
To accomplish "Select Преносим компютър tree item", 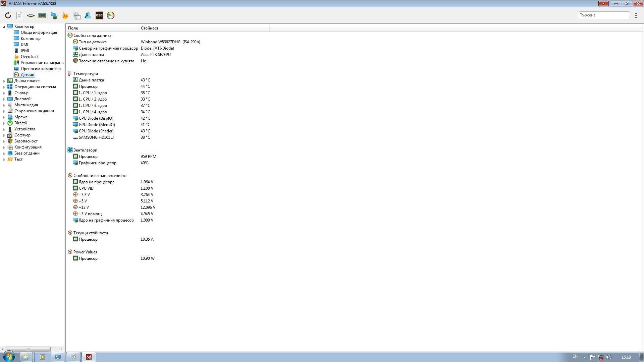I will [x=41, y=69].
